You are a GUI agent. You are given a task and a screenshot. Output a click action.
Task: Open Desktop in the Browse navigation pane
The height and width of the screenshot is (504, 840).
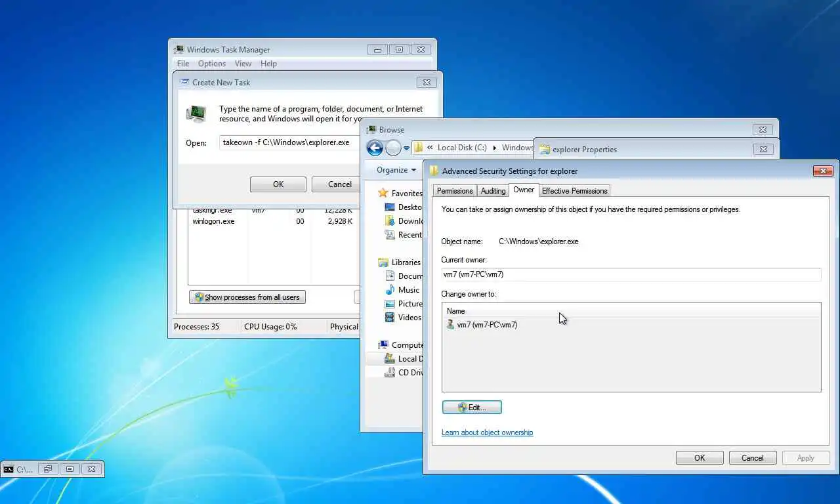pos(403,207)
